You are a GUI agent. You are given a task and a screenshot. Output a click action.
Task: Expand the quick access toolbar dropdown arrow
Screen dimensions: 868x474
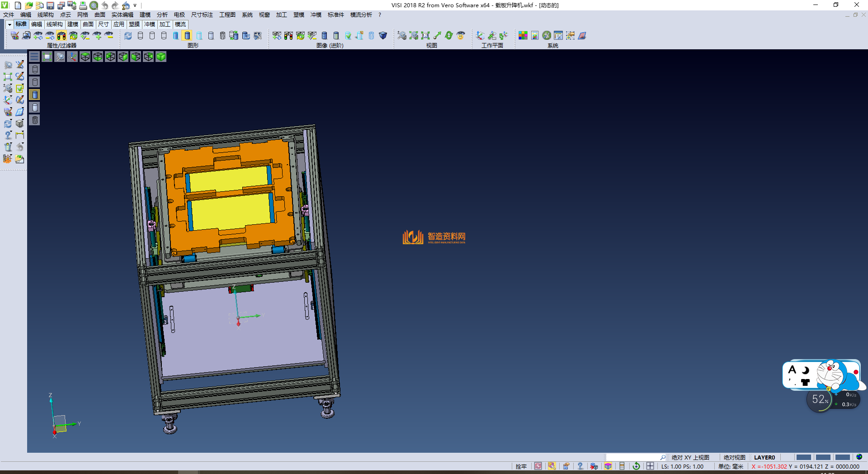pyautogui.click(x=135, y=5)
